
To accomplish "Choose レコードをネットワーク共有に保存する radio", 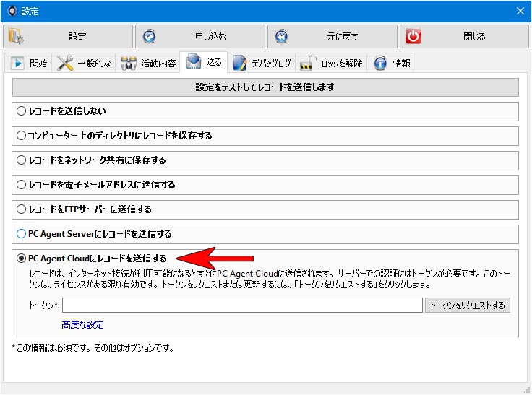I will tap(21, 160).
